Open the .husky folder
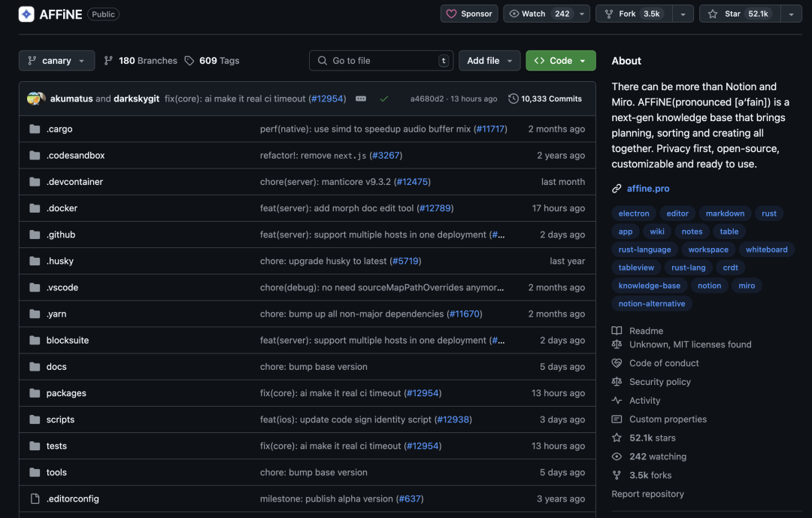 (60, 261)
